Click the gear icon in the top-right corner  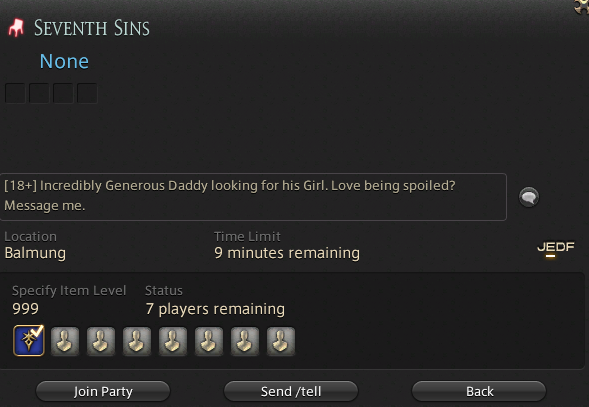point(582,6)
